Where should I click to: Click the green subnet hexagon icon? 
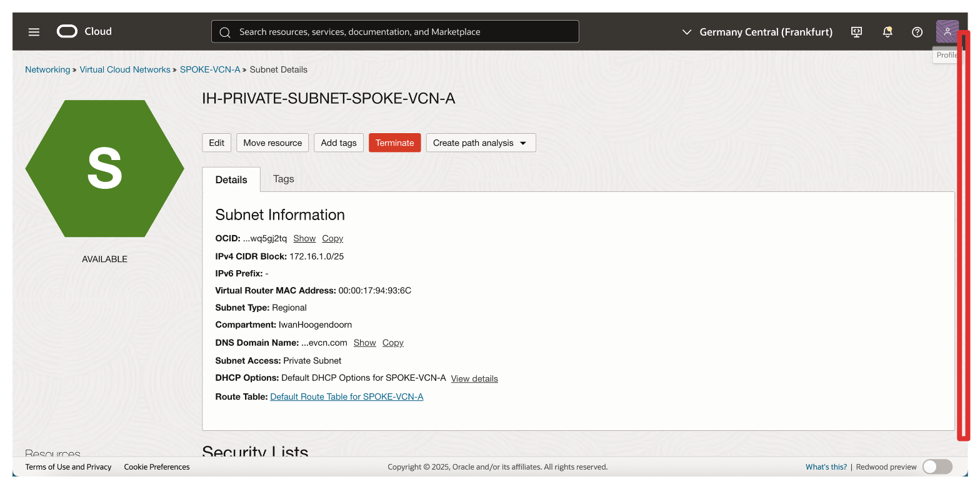[x=104, y=168]
